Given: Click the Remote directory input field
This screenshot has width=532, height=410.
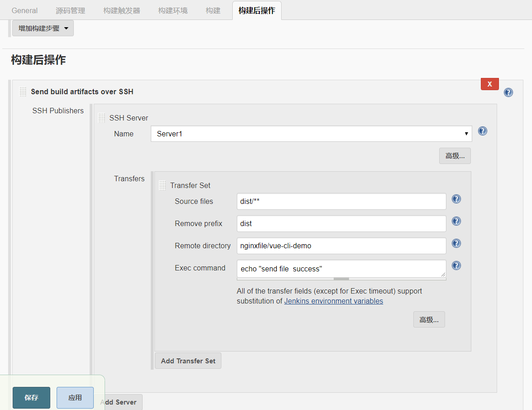Looking at the screenshot, I should 341,246.
